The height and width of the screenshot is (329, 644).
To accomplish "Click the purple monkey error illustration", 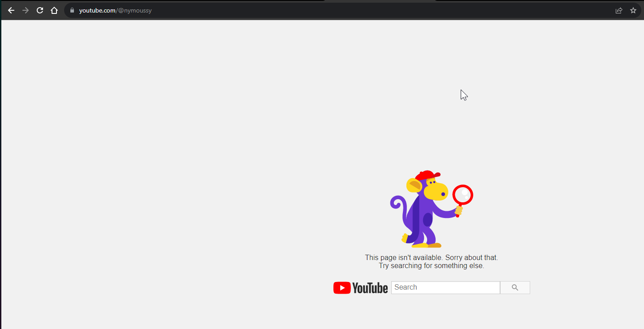I will [431, 209].
